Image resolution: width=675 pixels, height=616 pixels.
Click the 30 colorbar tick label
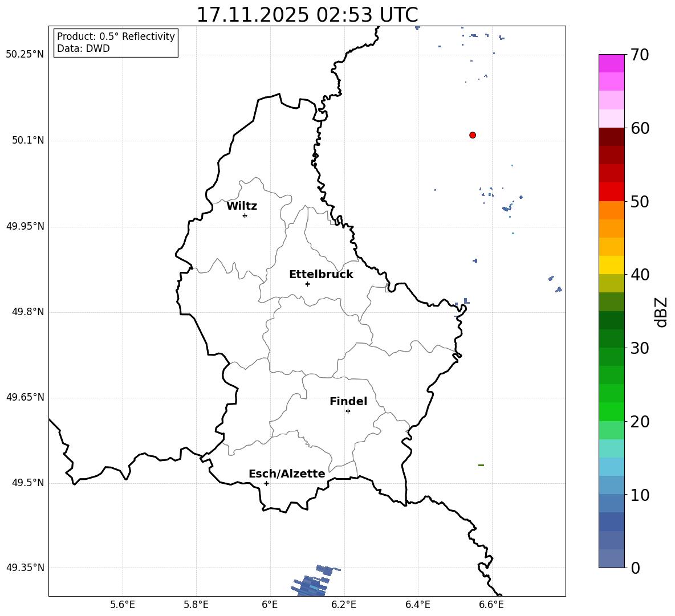640,348
